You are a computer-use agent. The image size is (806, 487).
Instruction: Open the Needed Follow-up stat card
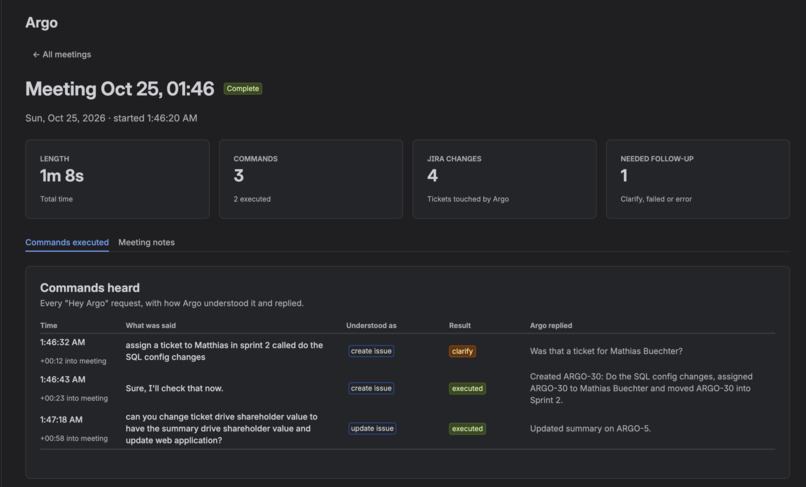pos(698,179)
